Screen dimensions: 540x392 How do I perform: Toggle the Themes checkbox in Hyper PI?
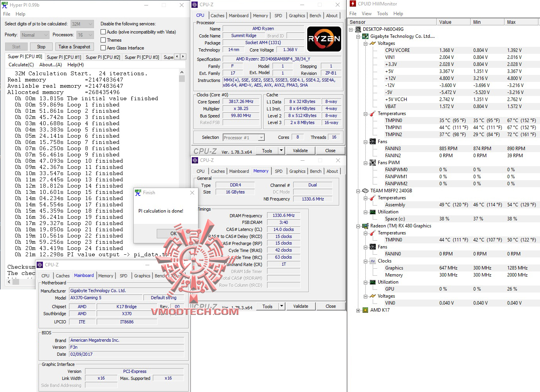(103, 40)
